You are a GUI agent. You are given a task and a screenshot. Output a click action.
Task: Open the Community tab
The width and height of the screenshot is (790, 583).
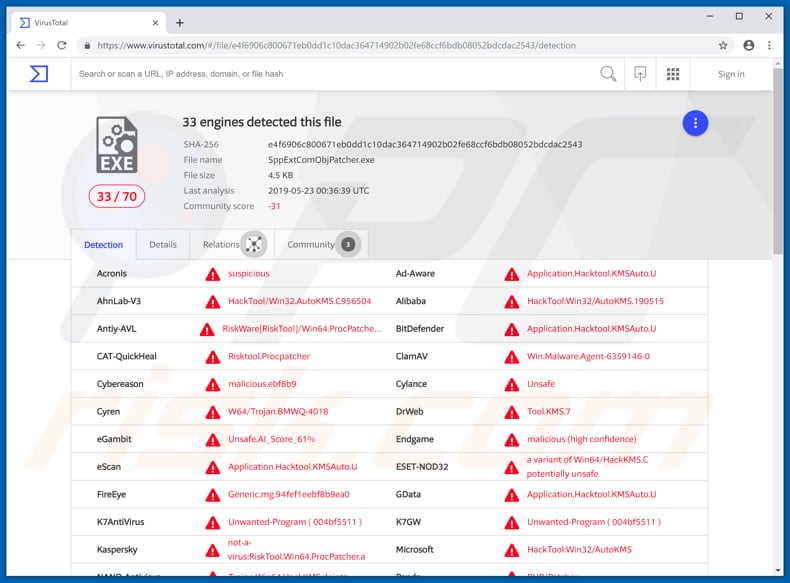point(321,244)
